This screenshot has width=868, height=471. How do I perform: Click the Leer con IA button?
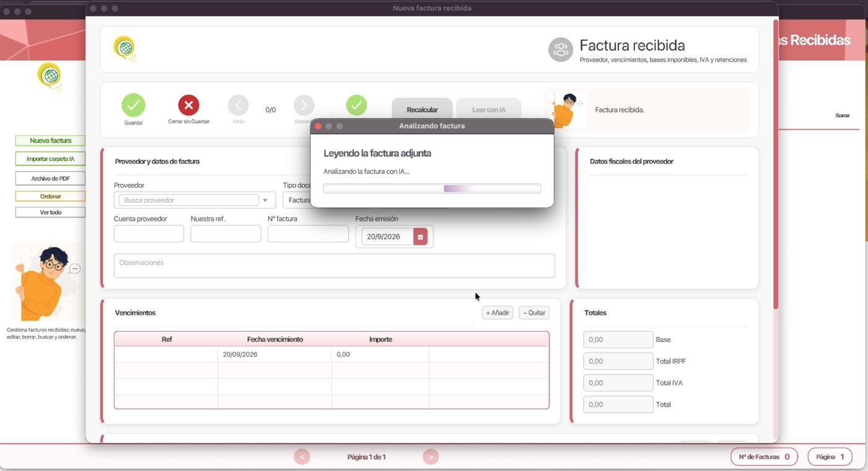click(x=489, y=110)
